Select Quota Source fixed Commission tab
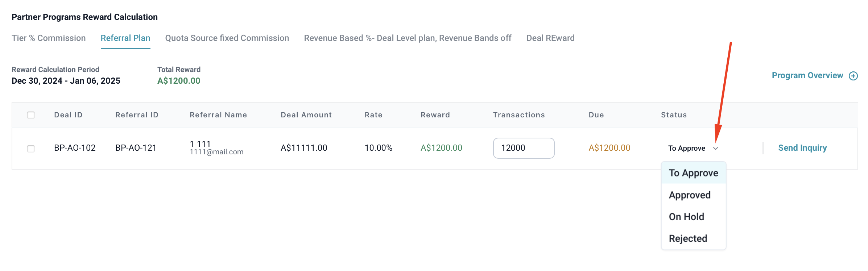Viewport: 868px width, 271px height. pyautogui.click(x=227, y=38)
